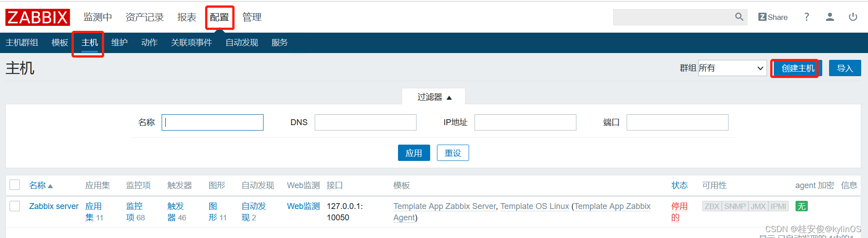Screen dimensions: 868x238
Task: Toggle the select-all hosts checkbox
Action: 15,185
